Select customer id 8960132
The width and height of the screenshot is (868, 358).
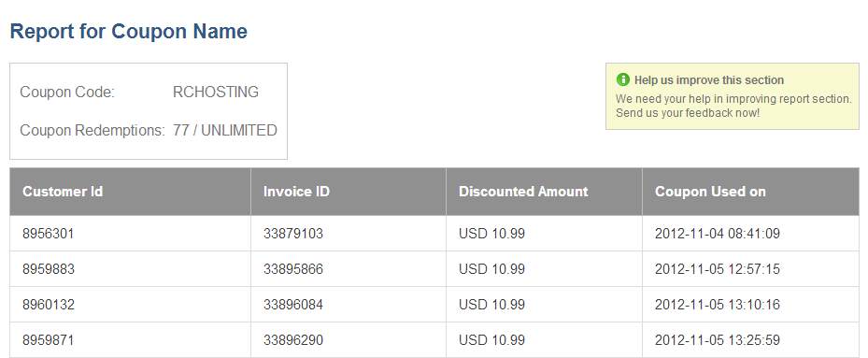[49, 305]
